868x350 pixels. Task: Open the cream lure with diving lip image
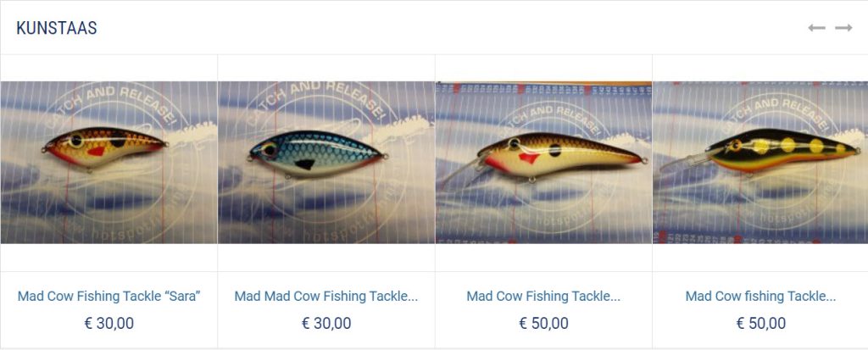click(543, 162)
